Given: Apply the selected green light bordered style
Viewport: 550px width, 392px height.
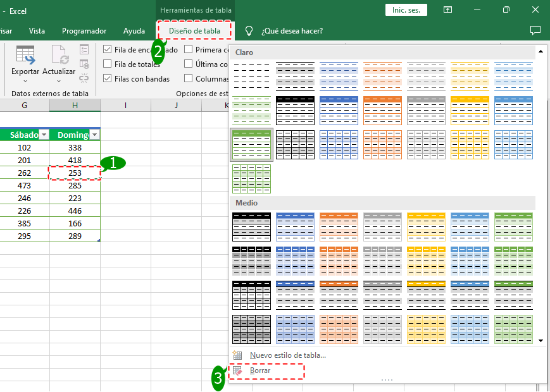Looking at the screenshot, I should (251, 145).
